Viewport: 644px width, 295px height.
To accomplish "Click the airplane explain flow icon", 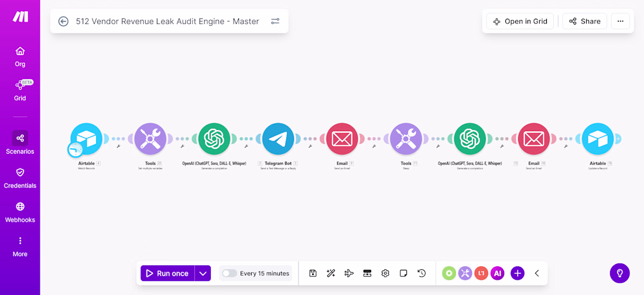I will coord(349,273).
